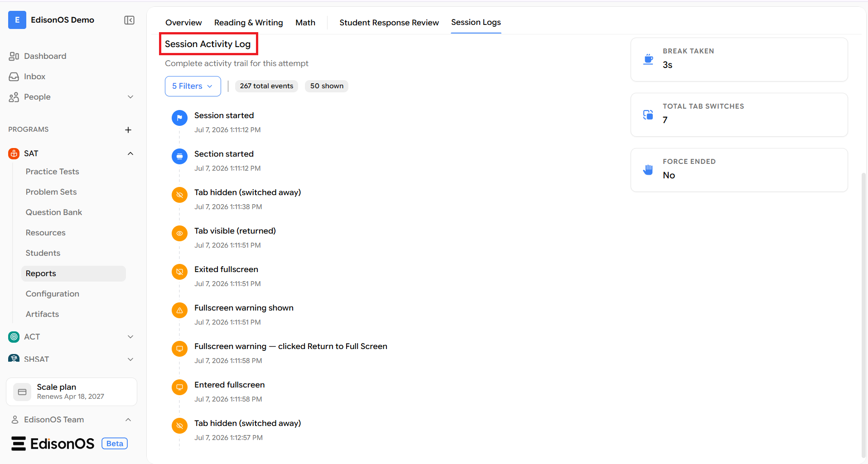Open the Inbox link
Image resolution: width=868 pixels, height=464 pixels.
click(34, 77)
